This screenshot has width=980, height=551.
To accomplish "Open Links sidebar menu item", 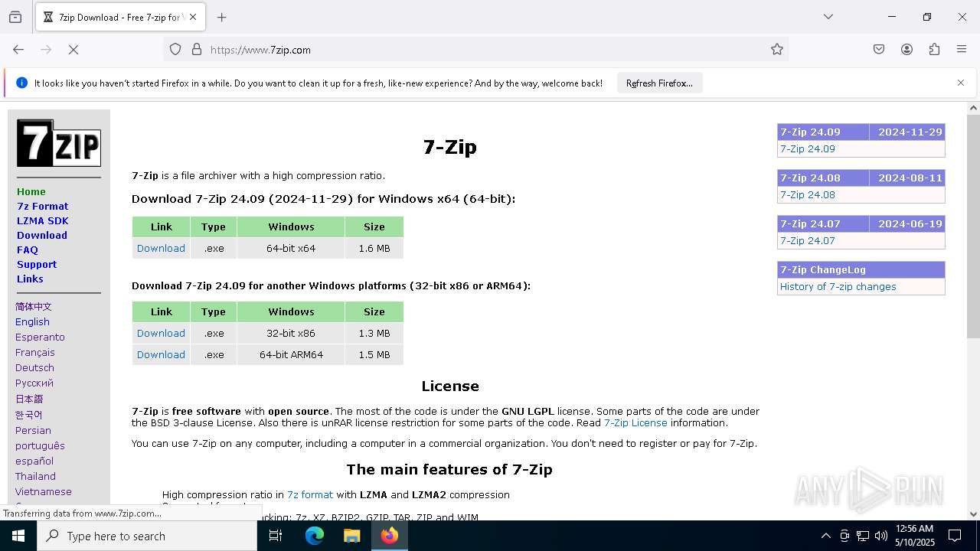I will click(30, 279).
